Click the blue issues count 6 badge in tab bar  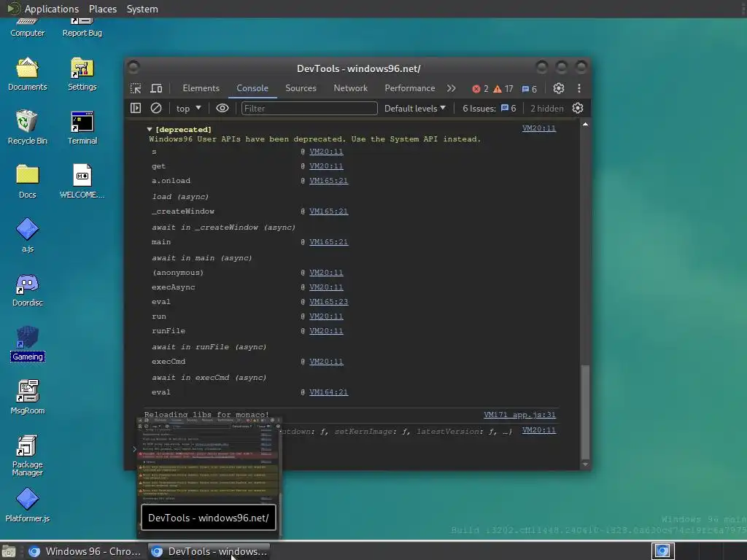(x=530, y=89)
